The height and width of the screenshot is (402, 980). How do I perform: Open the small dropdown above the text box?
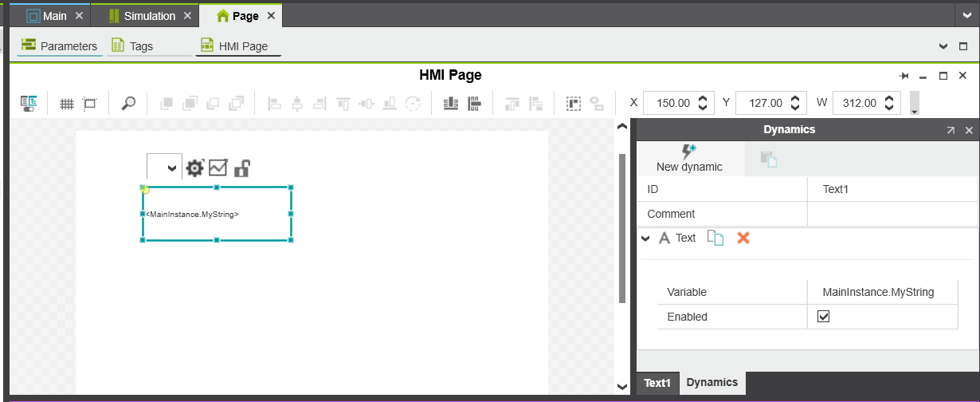(164, 167)
